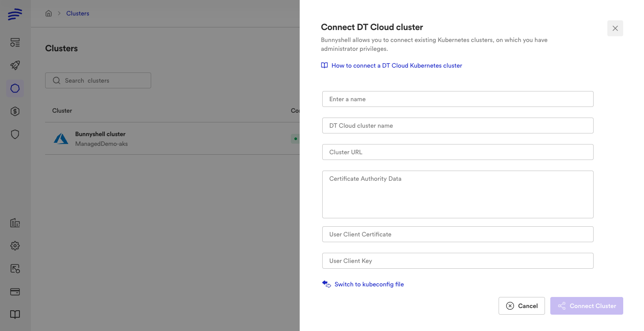Open the integrations arrow sidebar icon

click(15, 269)
